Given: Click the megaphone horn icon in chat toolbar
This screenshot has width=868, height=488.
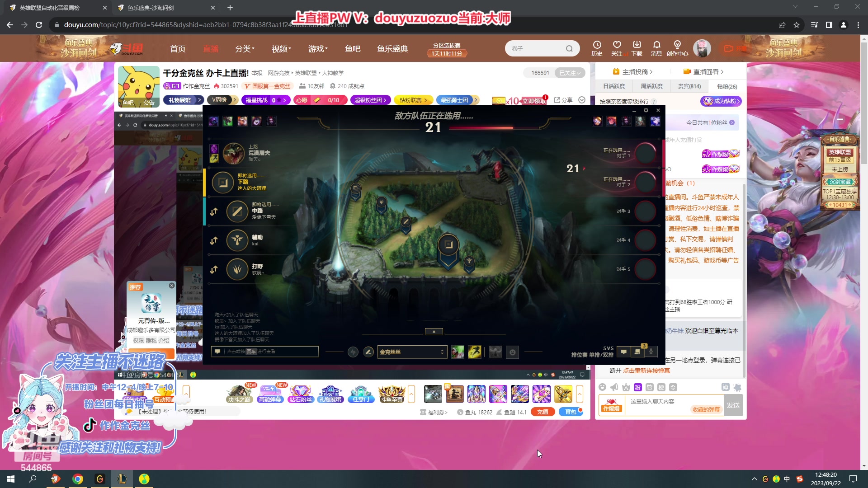Looking at the screenshot, I should pyautogui.click(x=614, y=387).
